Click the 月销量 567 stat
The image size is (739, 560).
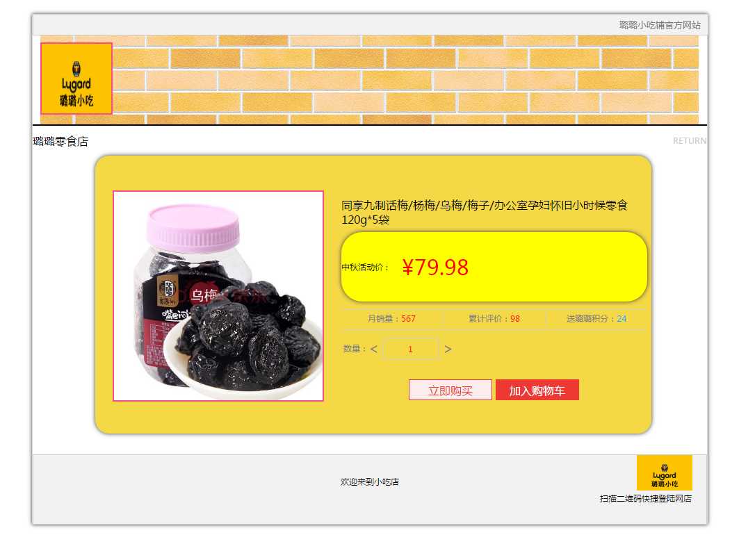(391, 319)
